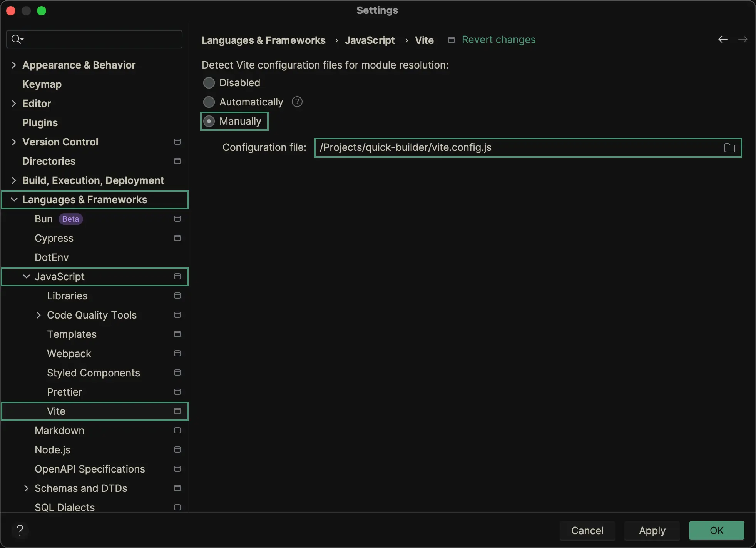This screenshot has width=756, height=548.
Task: Click project-level icon beside Vite row
Action: pos(177,411)
